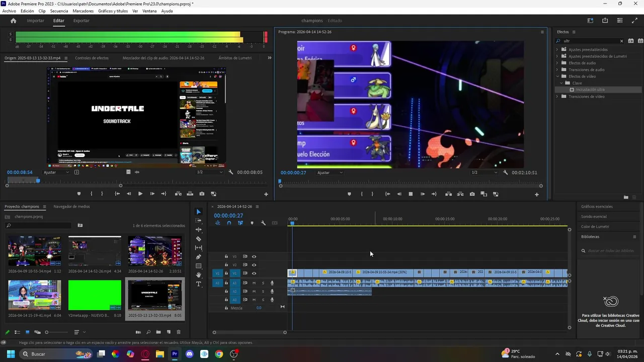The height and width of the screenshot is (362, 644).
Task: Enable voice-over record on track A3
Action: coord(272,300)
